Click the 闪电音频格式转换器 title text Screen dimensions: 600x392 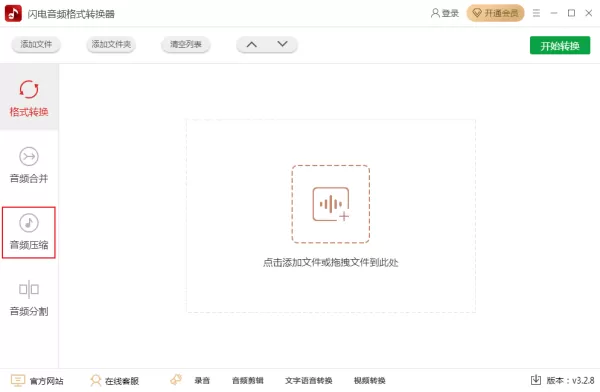click(x=71, y=14)
